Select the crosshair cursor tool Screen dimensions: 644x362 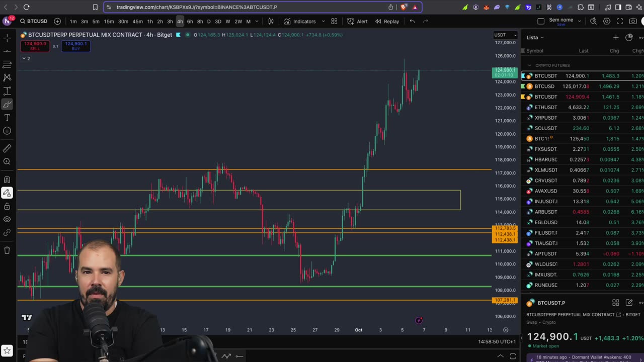[x=7, y=38]
